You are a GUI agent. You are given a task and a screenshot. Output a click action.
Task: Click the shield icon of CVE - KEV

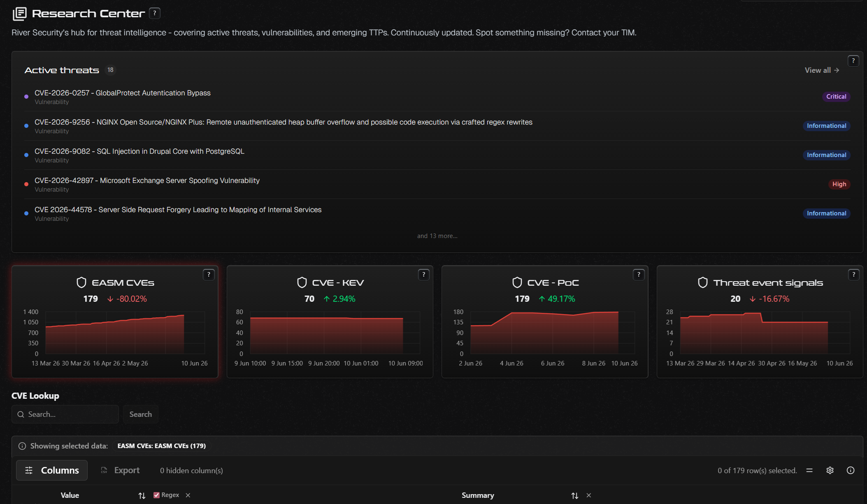tap(302, 282)
